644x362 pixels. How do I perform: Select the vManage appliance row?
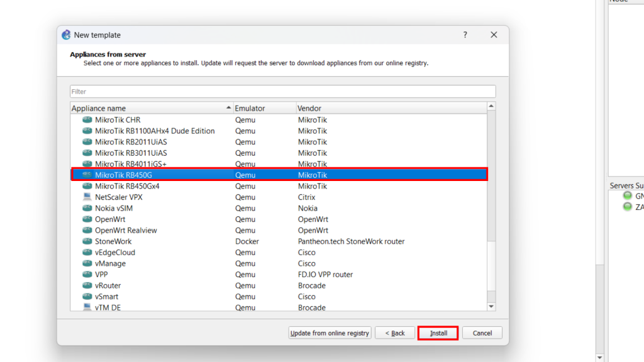110,263
